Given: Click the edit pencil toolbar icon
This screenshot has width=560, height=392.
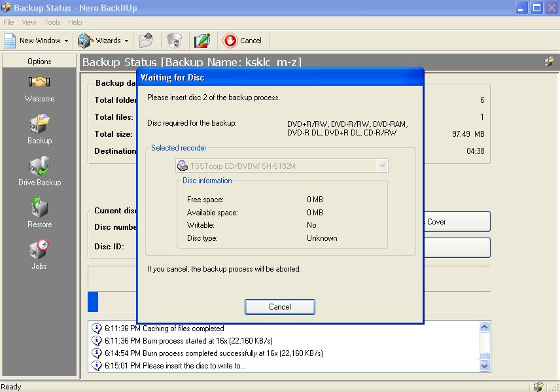Looking at the screenshot, I should (202, 41).
